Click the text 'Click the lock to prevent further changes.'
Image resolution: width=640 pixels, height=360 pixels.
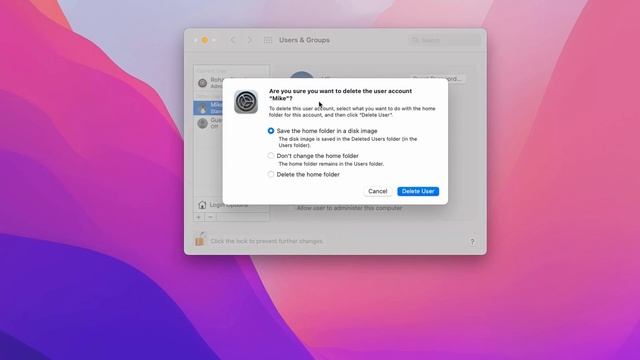(267, 241)
